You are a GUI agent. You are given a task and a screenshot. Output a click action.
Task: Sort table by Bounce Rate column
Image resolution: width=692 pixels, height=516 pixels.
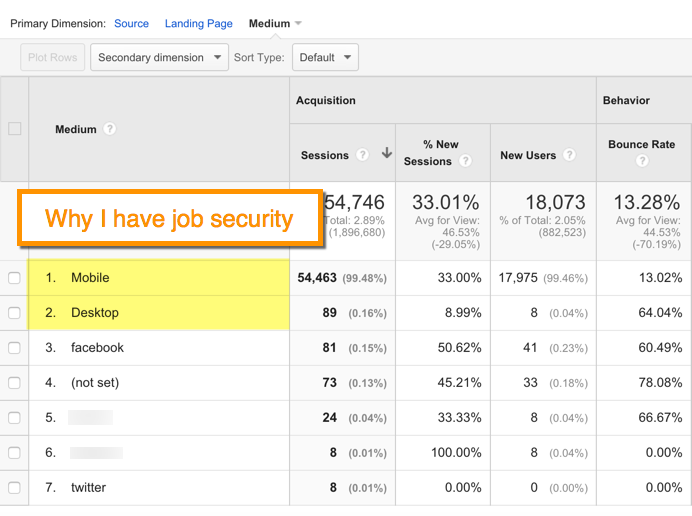641,144
